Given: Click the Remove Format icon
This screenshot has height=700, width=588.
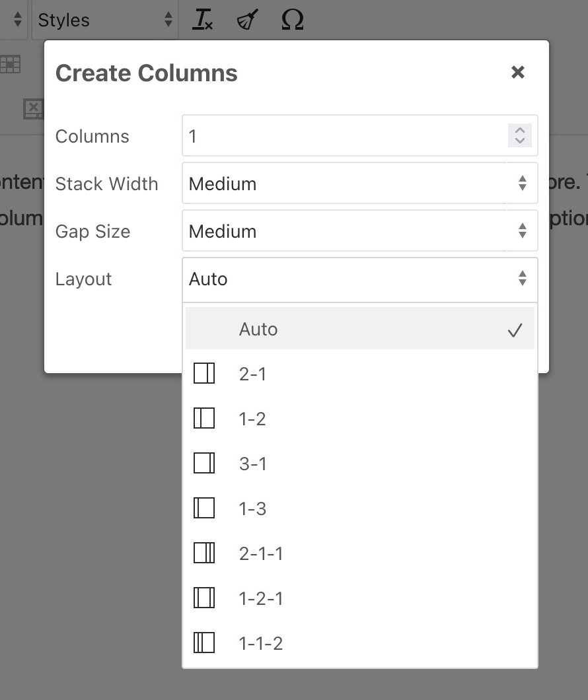Looking at the screenshot, I should 203,20.
